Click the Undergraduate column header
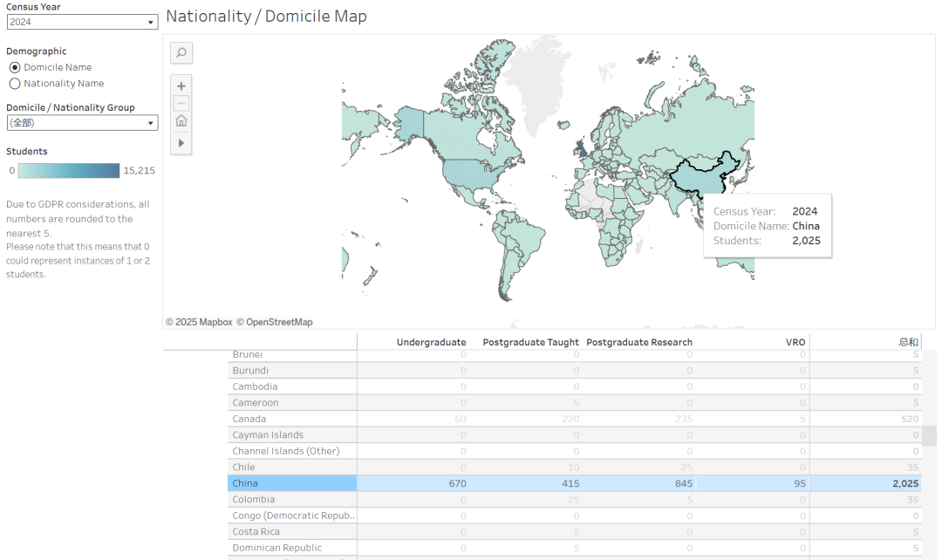 tap(431, 342)
